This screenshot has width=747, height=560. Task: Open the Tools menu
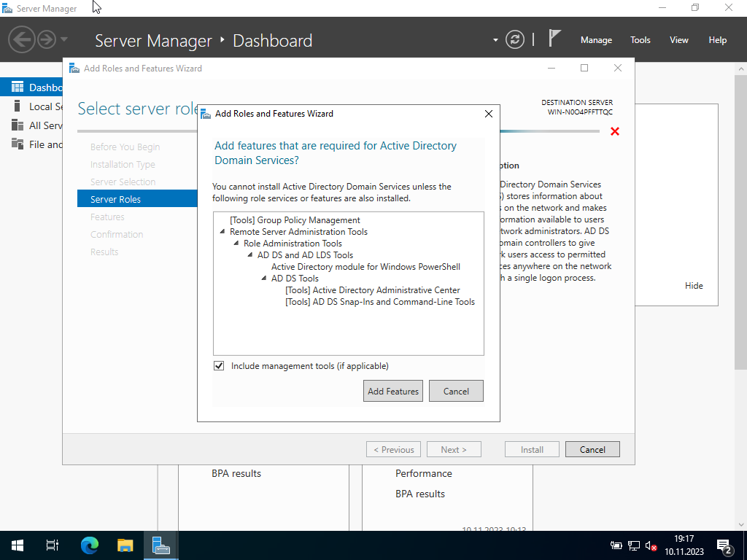click(640, 40)
